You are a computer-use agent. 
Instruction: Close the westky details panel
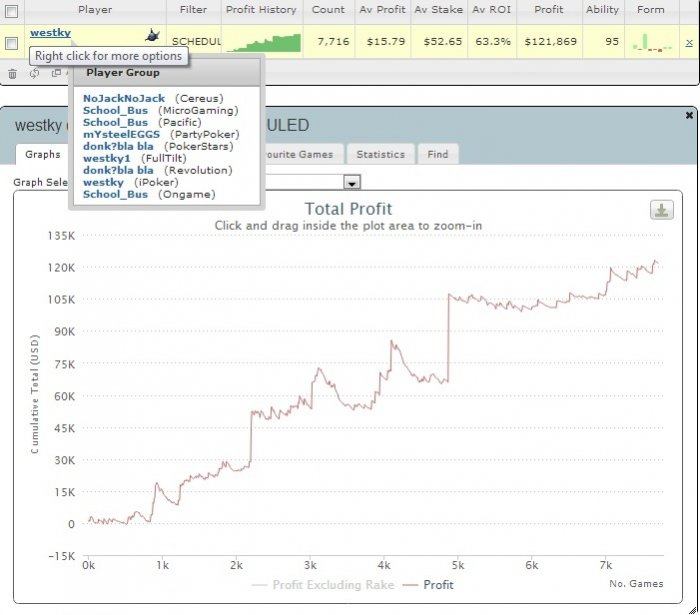(x=689, y=115)
